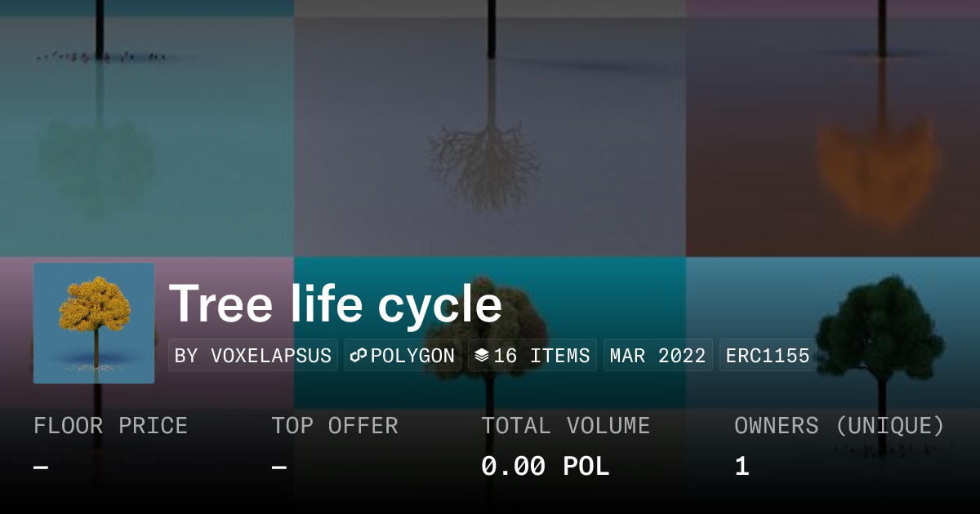Select the MAR 2022 date badge
The height and width of the screenshot is (514, 980).
[x=658, y=356]
